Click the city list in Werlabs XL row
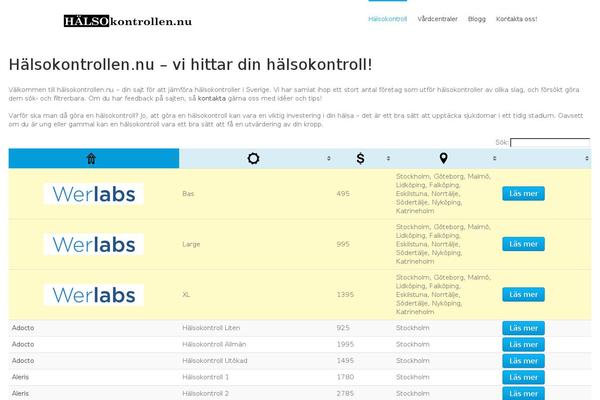The width and height of the screenshot is (600, 400). 443,295
